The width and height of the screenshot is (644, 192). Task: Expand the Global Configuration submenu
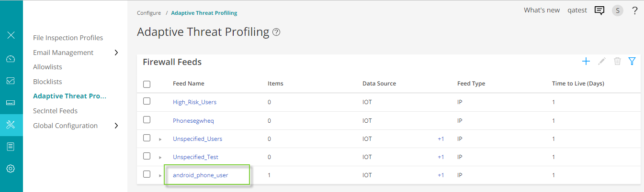click(x=116, y=126)
